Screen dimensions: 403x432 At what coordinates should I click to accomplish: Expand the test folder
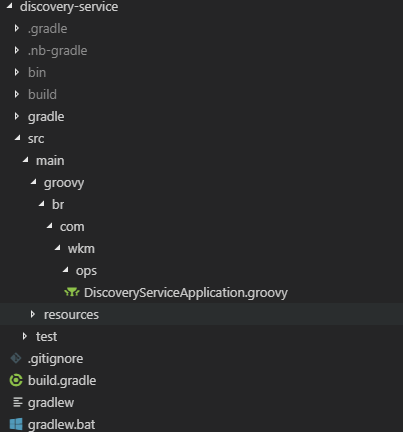[25, 336]
